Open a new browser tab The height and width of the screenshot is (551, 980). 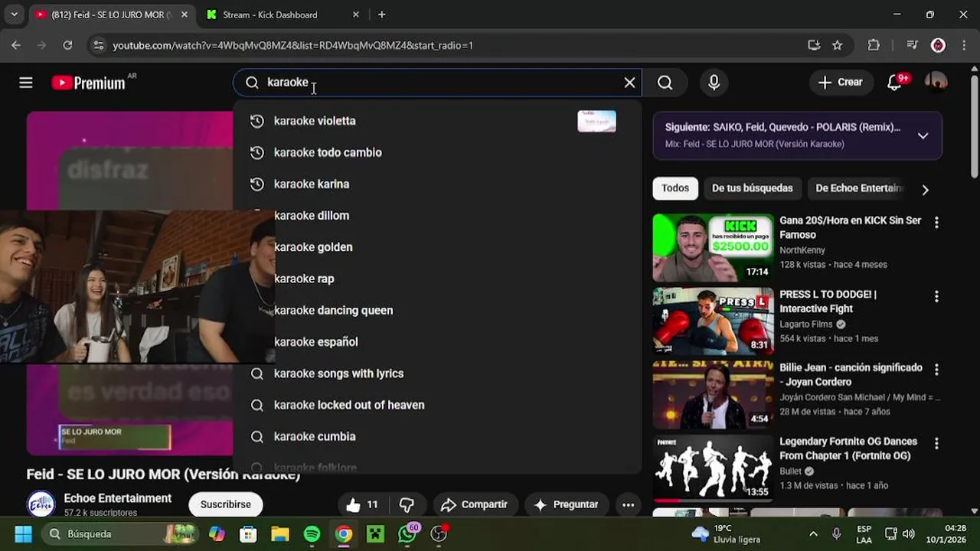point(381,15)
